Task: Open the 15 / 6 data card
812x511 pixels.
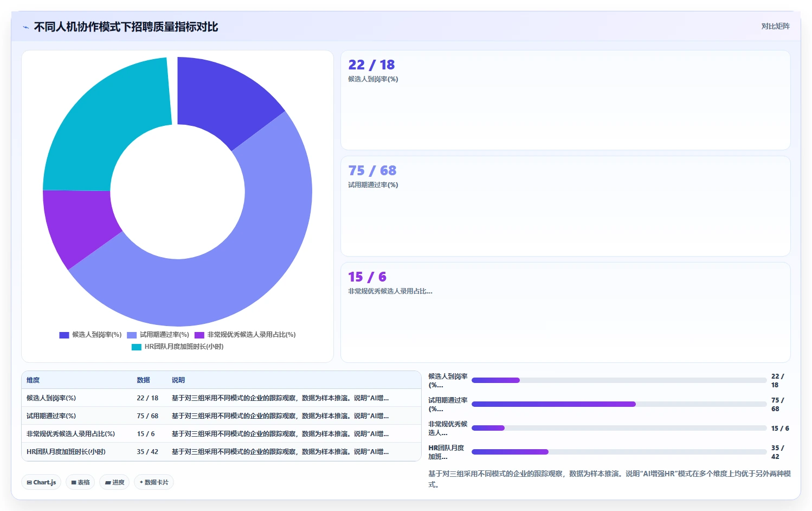Action: click(x=565, y=312)
